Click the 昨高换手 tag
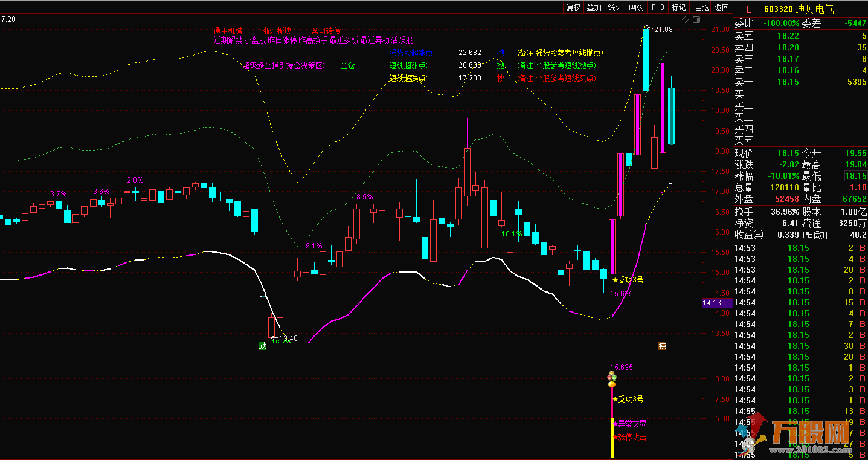The image size is (868, 460). click(313, 40)
